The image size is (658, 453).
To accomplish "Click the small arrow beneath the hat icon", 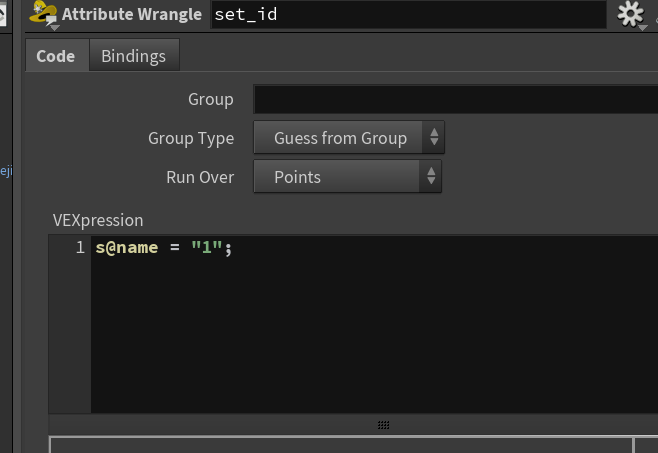I will click(55, 28).
